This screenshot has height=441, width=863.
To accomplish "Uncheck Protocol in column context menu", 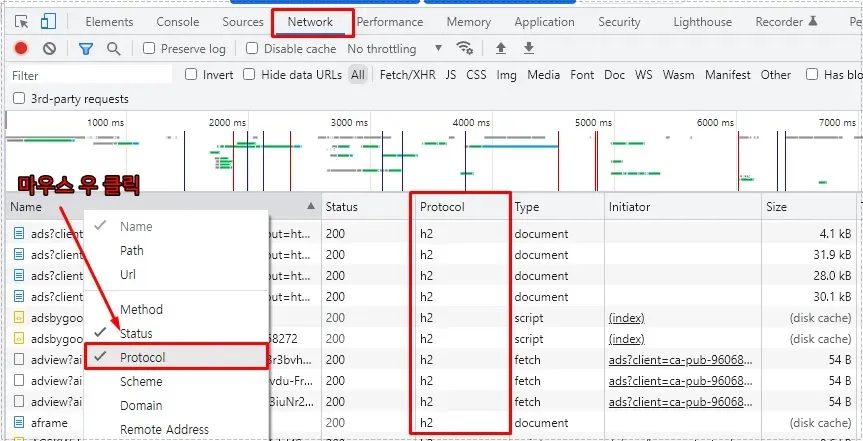I will tap(176, 357).
